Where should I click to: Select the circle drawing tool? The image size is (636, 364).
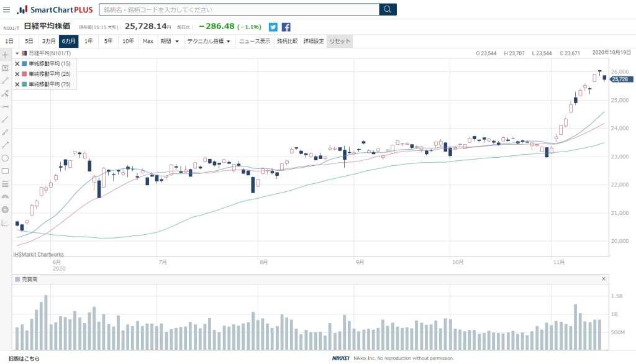click(x=6, y=158)
